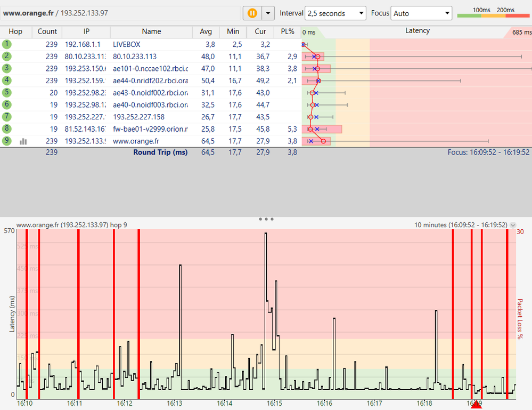The image size is (532, 410).
Task: Click the 100ms/200ms latency color scale
Action: pos(493,13)
